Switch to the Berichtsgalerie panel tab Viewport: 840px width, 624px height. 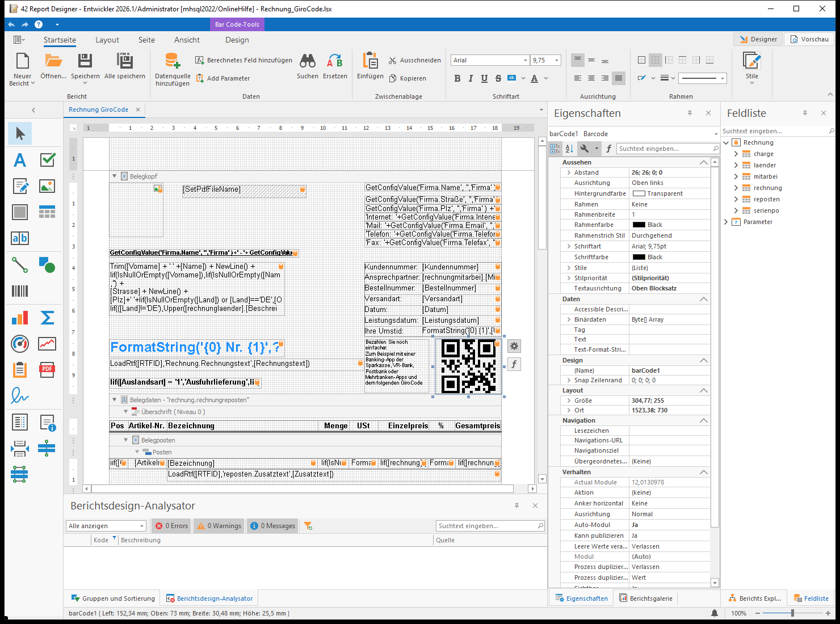(x=645, y=598)
